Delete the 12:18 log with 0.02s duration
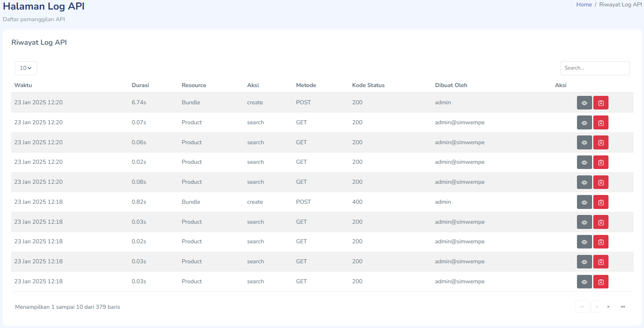This screenshot has height=328, width=644. (601, 242)
